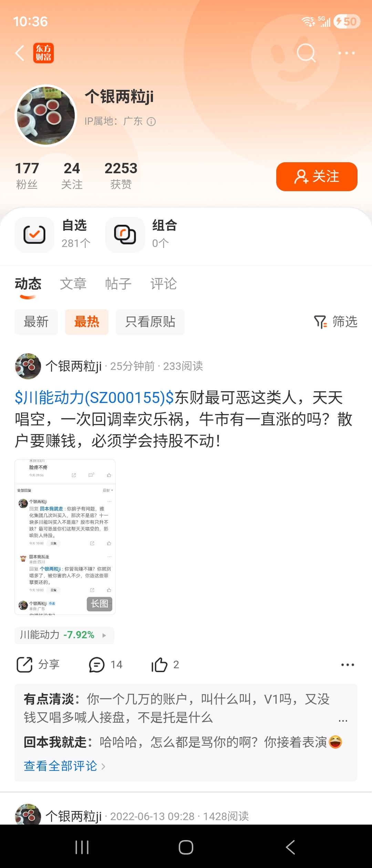Enable the 只看原贴 filter
The height and width of the screenshot is (868, 372).
point(150,322)
